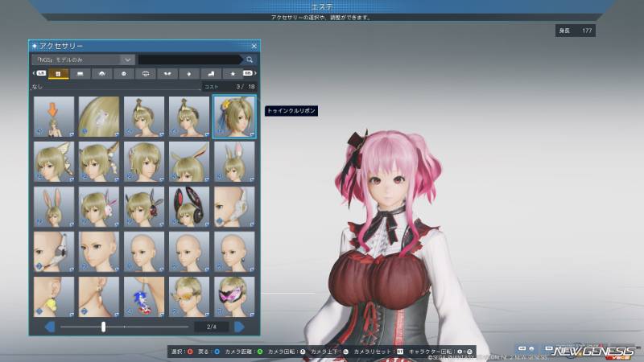Click the エステ screen title

click(322, 7)
